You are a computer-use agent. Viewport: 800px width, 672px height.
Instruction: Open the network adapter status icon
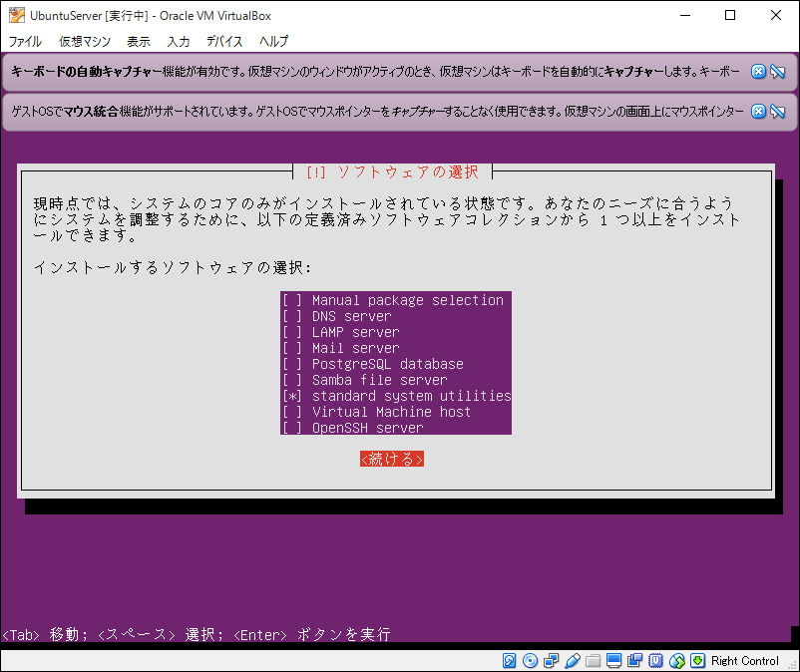552,661
